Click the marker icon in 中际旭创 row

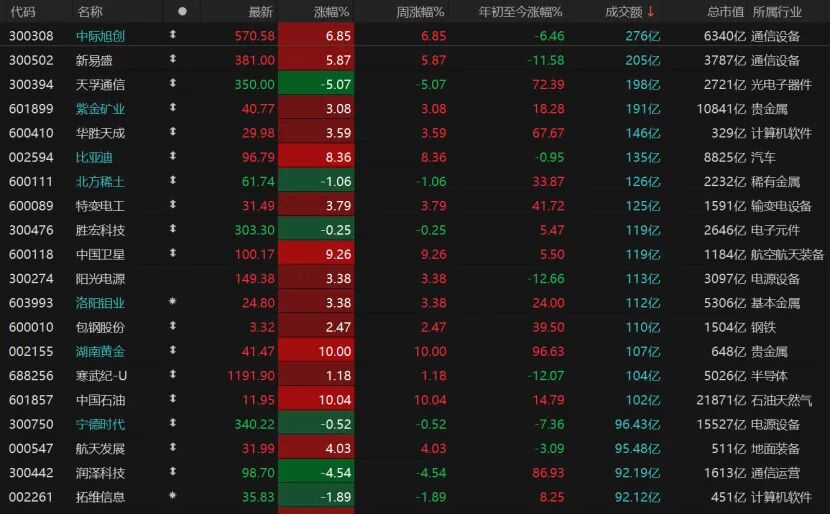pos(172,34)
